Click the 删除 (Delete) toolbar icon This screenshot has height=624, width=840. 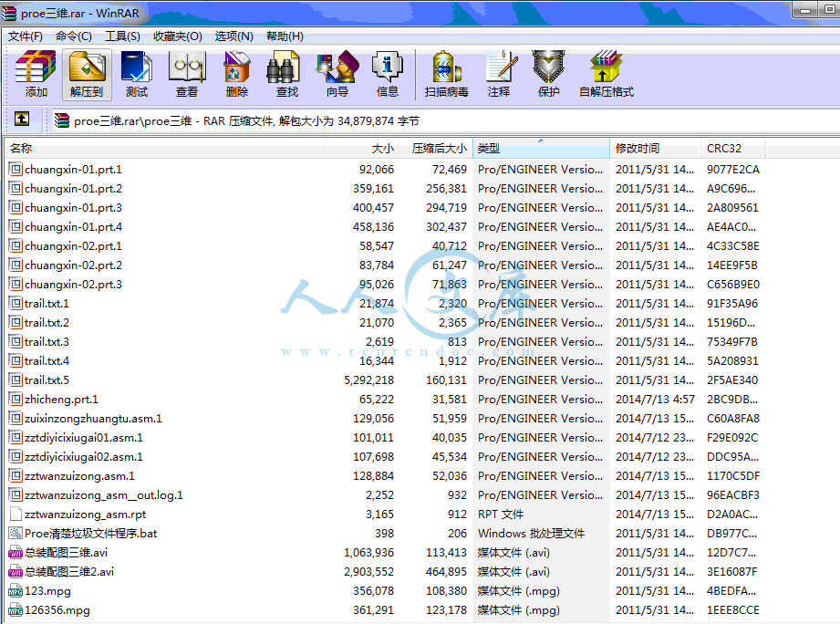237,75
